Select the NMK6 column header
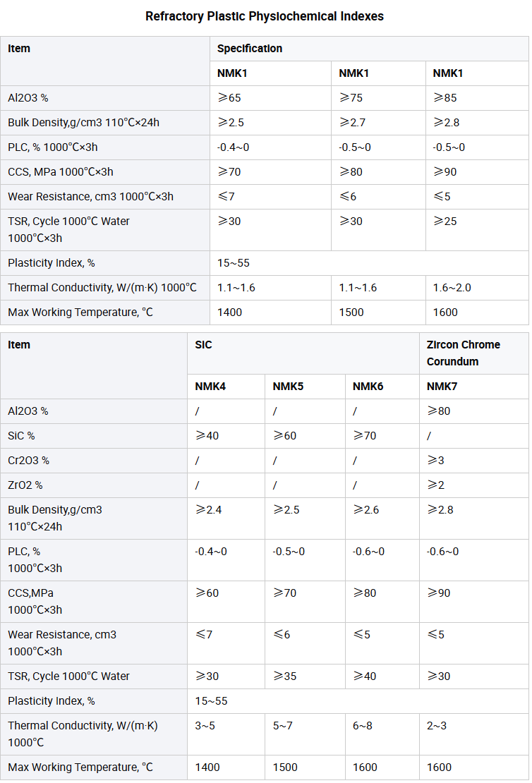Screen dimensions: 532x783 [382, 387]
